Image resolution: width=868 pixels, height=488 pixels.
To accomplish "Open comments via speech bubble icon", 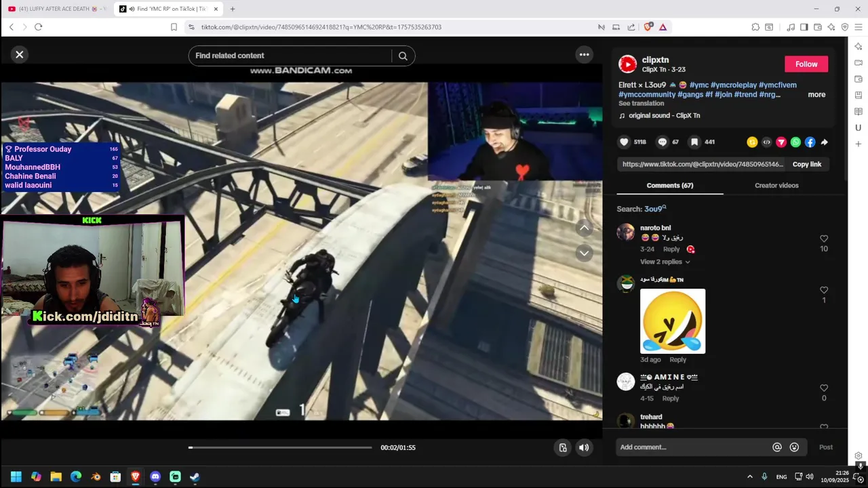I will 663,142.
